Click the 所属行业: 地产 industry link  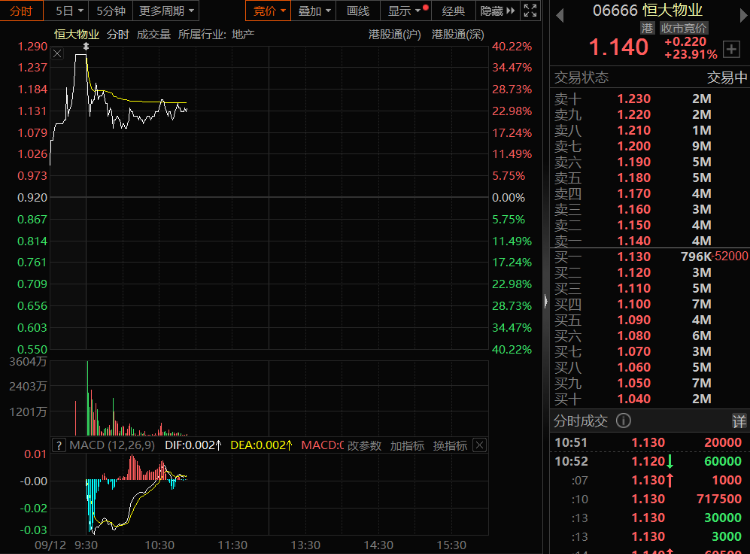coord(216,34)
